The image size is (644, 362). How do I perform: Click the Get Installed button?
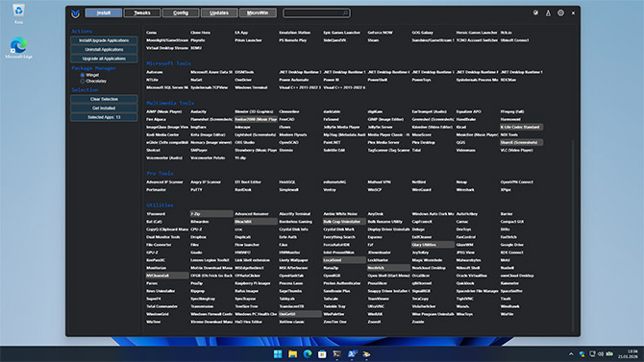(x=104, y=108)
